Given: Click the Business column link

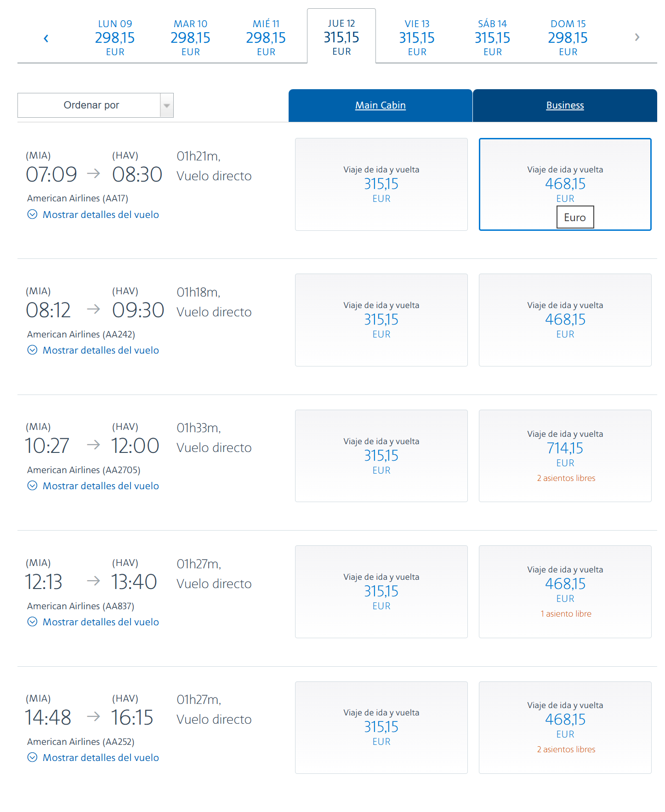Looking at the screenshot, I should pos(565,105).
